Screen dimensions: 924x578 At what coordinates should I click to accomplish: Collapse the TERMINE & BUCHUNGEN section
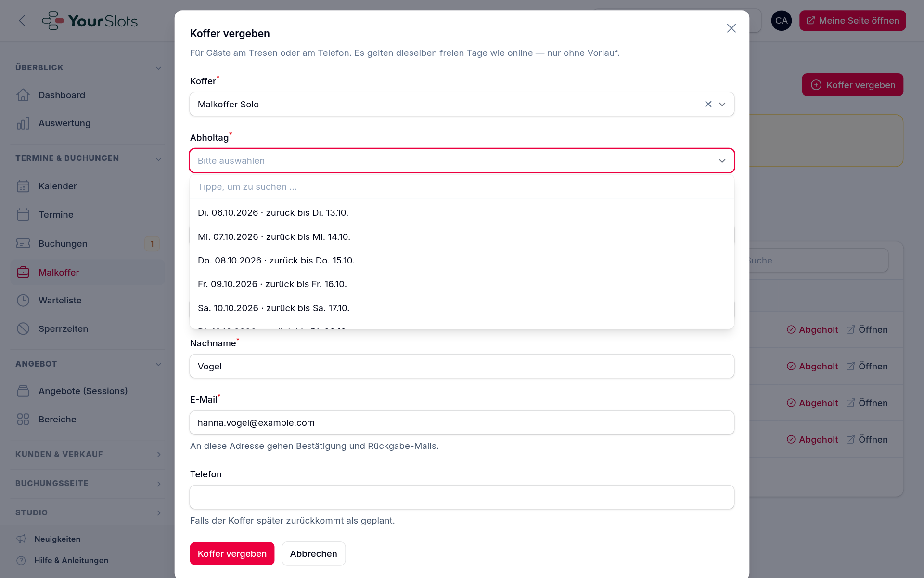(x=158, y=159)
